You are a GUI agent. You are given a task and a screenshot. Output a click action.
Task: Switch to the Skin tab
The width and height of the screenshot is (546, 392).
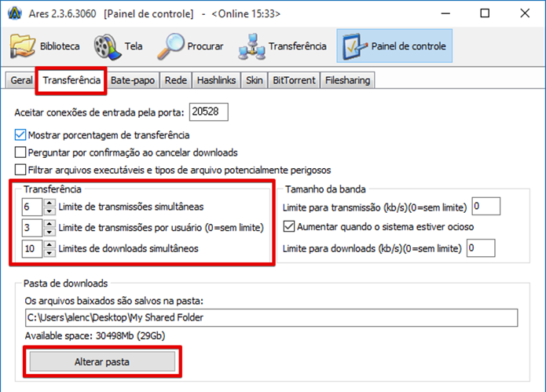point(255,80)
